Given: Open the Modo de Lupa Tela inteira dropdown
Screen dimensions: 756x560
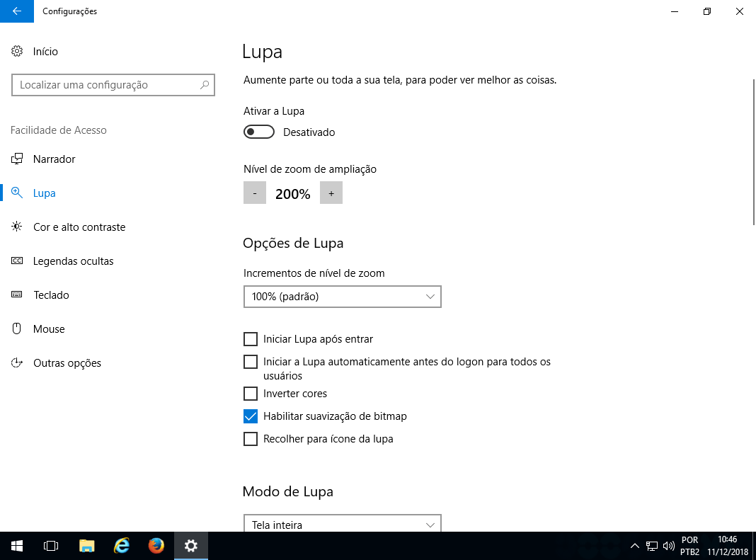Looking at the screenshot, I should (342, 524).
